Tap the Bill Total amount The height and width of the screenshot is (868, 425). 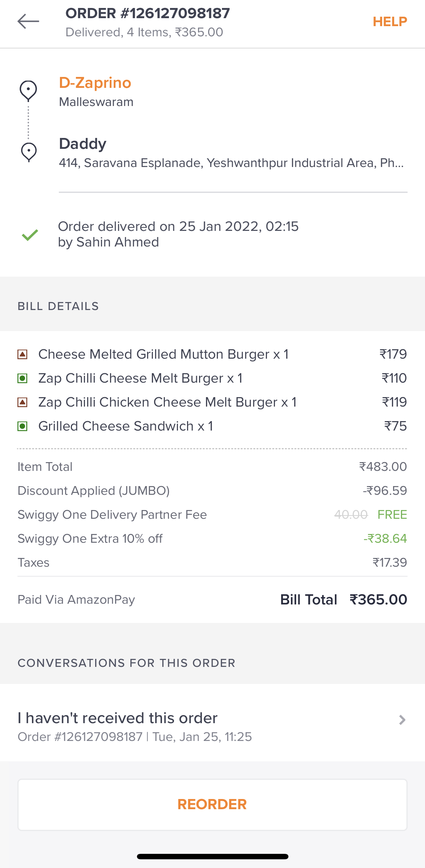[x=378, y=600]
